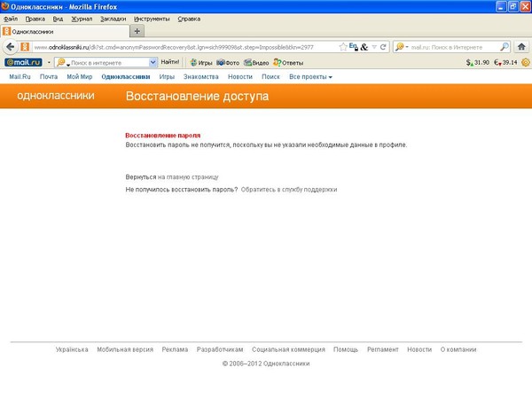
Task: Bookmark this page with the star icon
Action: point(343,47)
